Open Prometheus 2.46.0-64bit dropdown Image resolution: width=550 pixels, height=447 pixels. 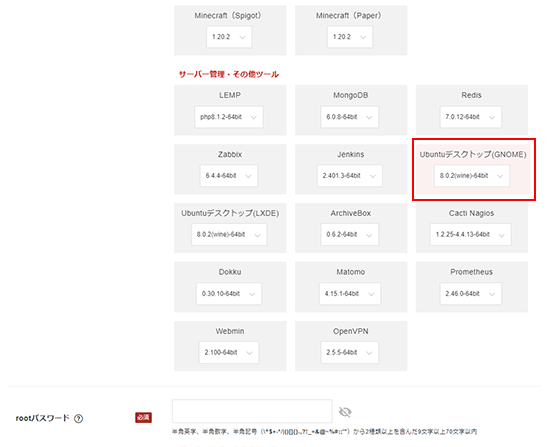coord(471,294)
